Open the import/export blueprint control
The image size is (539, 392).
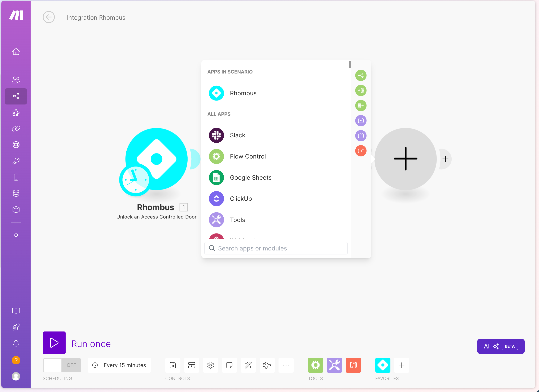tap(192, 365)
